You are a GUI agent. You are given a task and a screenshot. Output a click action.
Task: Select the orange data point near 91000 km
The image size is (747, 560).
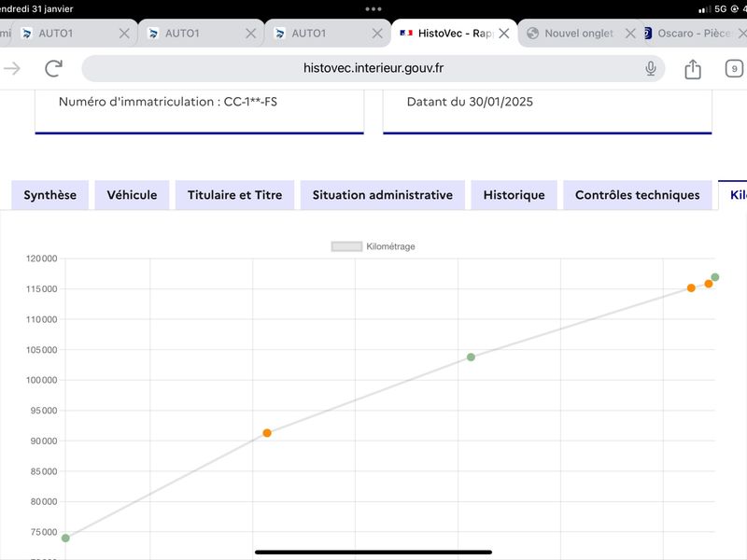tap(267, 433)
